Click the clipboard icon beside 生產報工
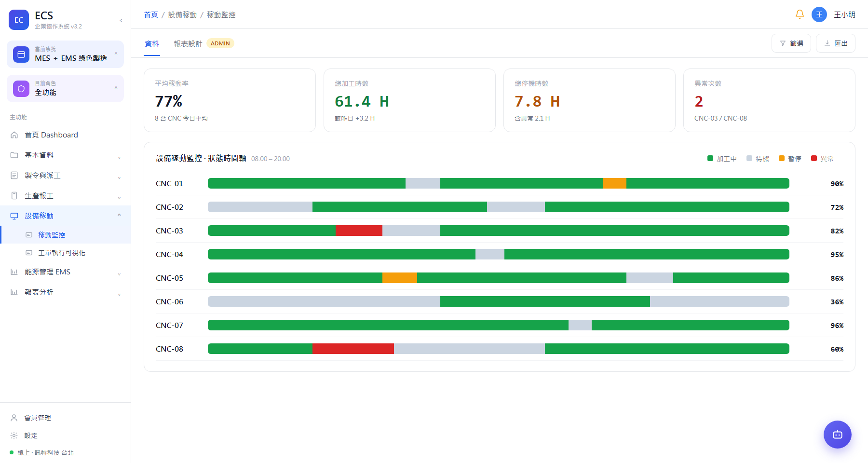 click(x=14, y=196)
